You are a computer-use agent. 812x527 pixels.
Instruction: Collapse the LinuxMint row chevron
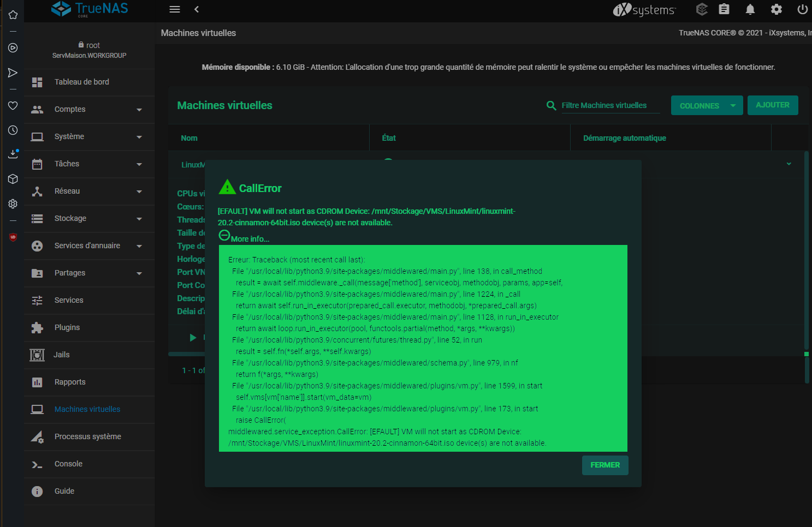pos(789,164)
